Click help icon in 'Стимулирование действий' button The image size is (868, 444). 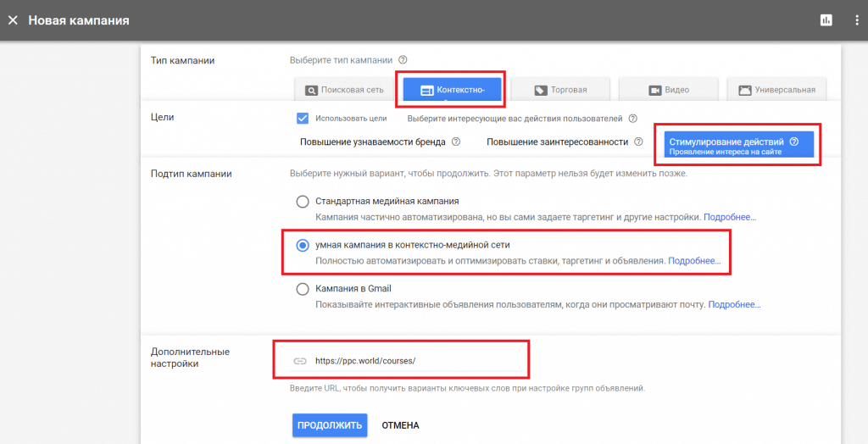click(793, 142)
